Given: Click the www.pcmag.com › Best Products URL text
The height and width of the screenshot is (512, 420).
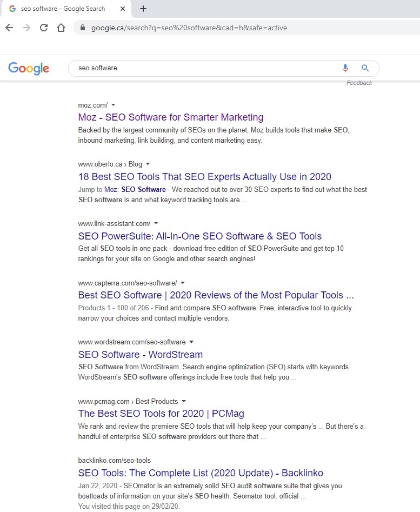Looking at the screenshot, I should 128,402.
